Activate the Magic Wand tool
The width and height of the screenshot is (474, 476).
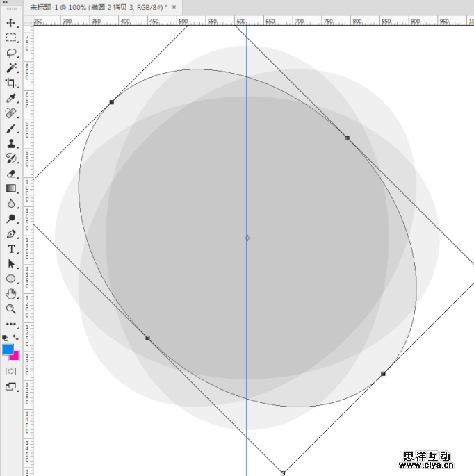[x=11, y=68]
